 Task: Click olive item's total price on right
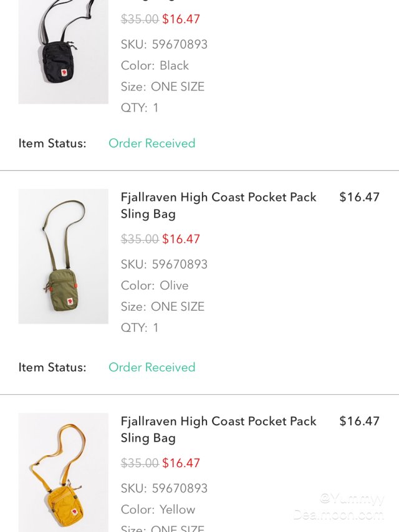pyautogui.click(x=359, y=197)
